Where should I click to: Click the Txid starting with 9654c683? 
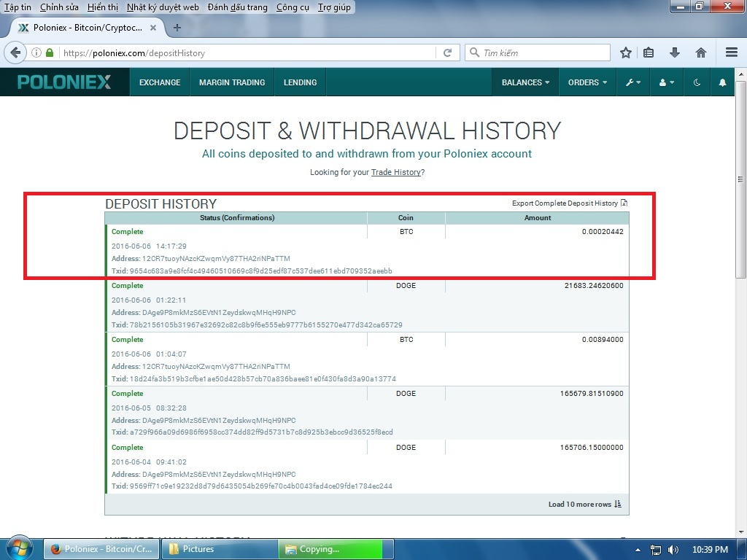pyautogui.click(x=261, y=271)
